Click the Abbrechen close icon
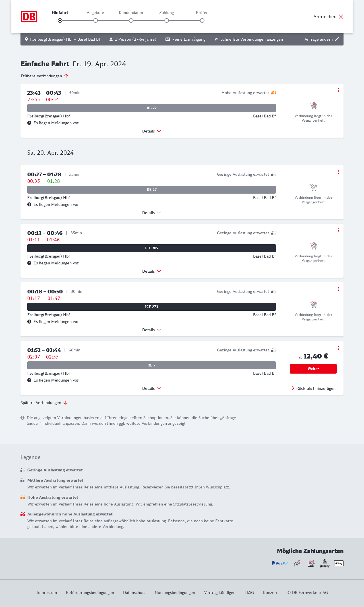 (x=341, y=16)
